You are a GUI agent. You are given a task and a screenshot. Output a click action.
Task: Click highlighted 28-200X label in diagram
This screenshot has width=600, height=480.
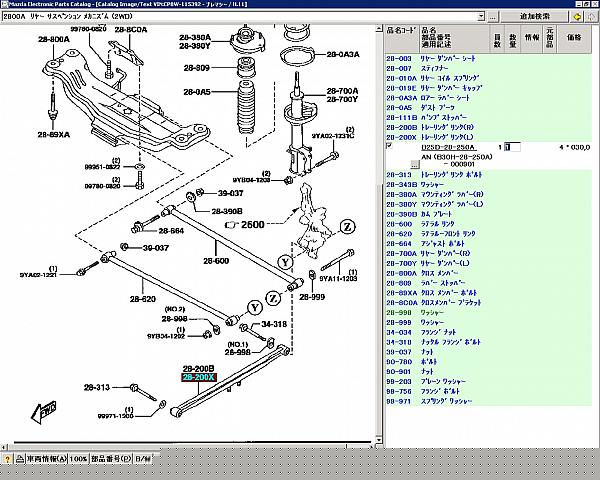pos(199,377)
